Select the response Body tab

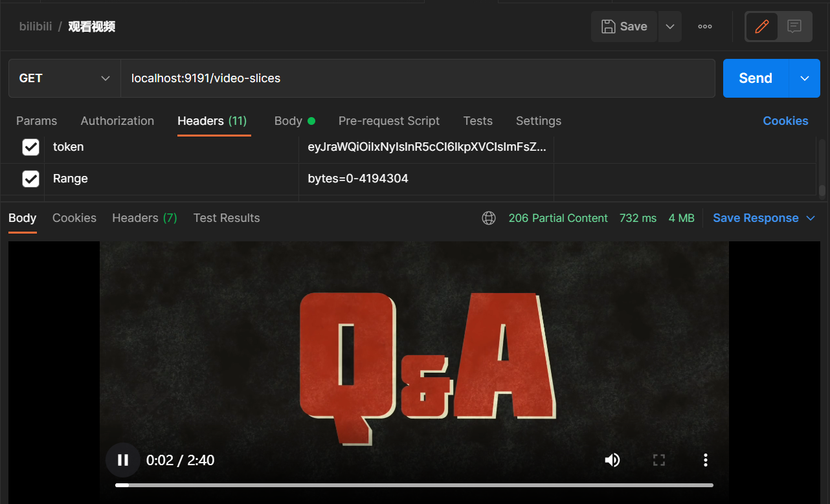click(x=23, y=218)
